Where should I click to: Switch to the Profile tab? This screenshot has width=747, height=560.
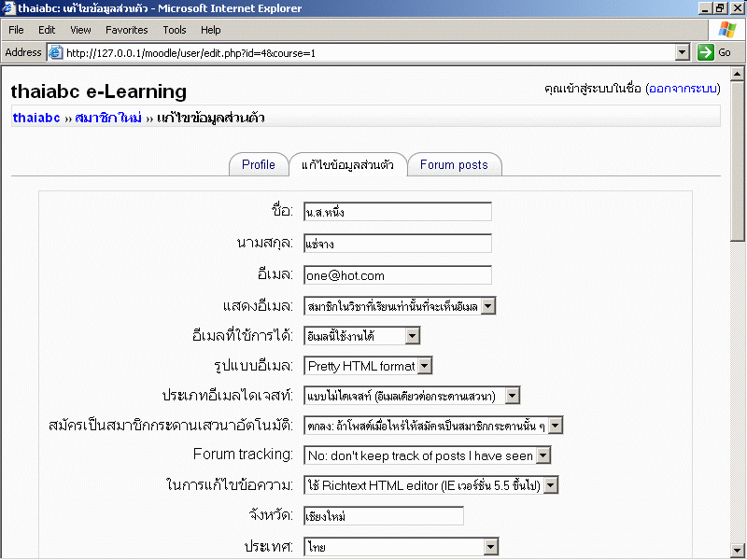click(x=259, y=165)
